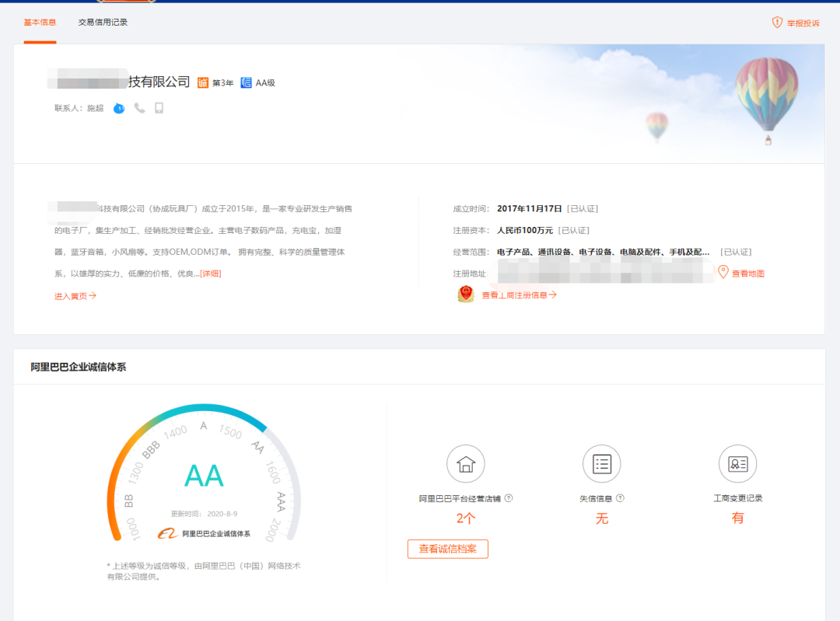Click the truncated 经营范围 business scope text

coord(604,252)
